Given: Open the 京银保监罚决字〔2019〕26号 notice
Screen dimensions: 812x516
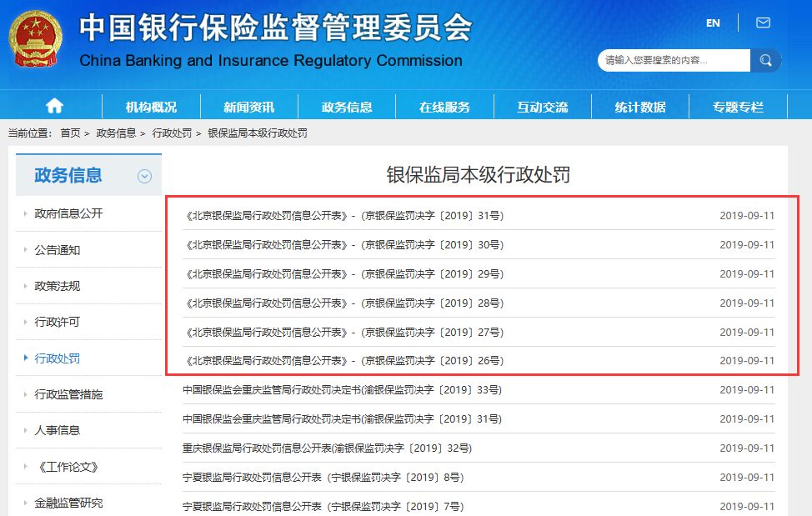Looking at the screenshot, I should point(343,361).
